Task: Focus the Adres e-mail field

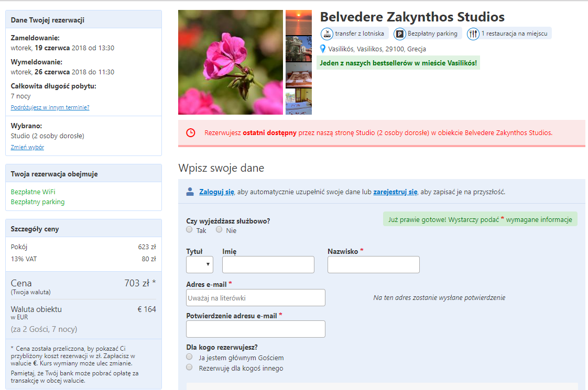Action: (255, 297)
